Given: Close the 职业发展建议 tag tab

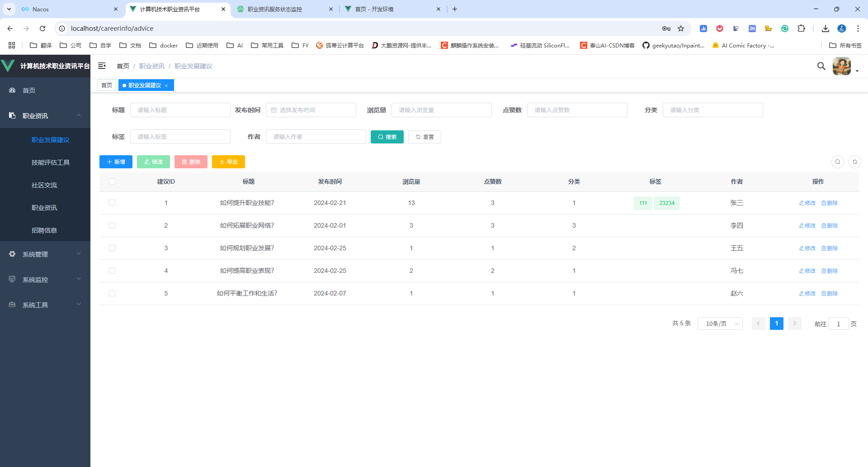Looking at the screenshot, I should click(166, 86).
